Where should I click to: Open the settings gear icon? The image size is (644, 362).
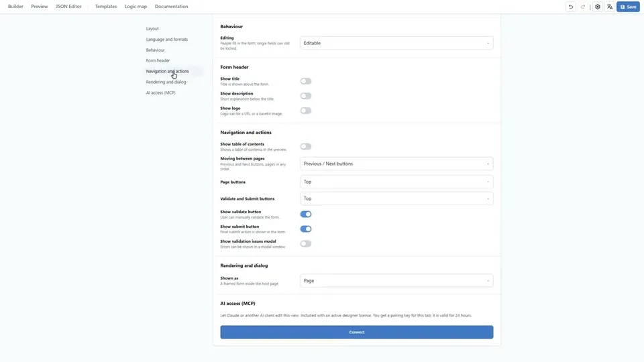598,7
